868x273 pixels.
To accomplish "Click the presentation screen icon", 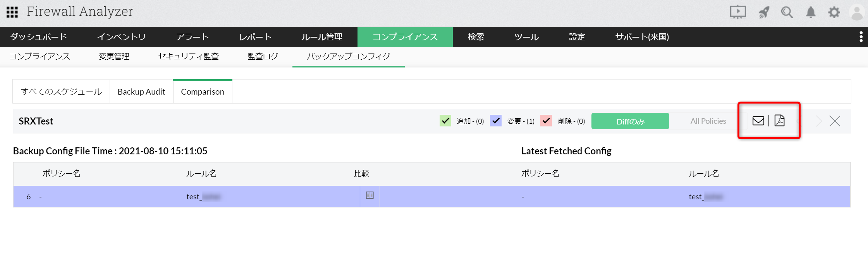I will tap(737, 12).
